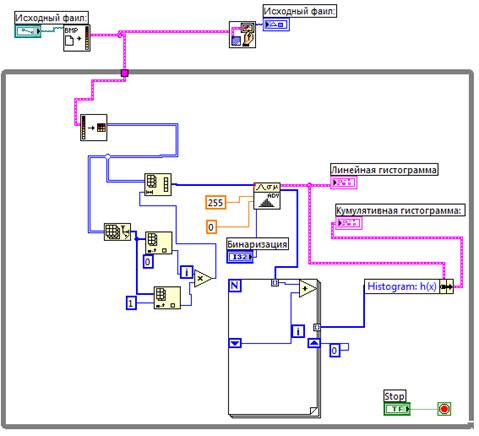Select the Read BMP File node
Screen dimensions: 479x436
pos(77,38)
